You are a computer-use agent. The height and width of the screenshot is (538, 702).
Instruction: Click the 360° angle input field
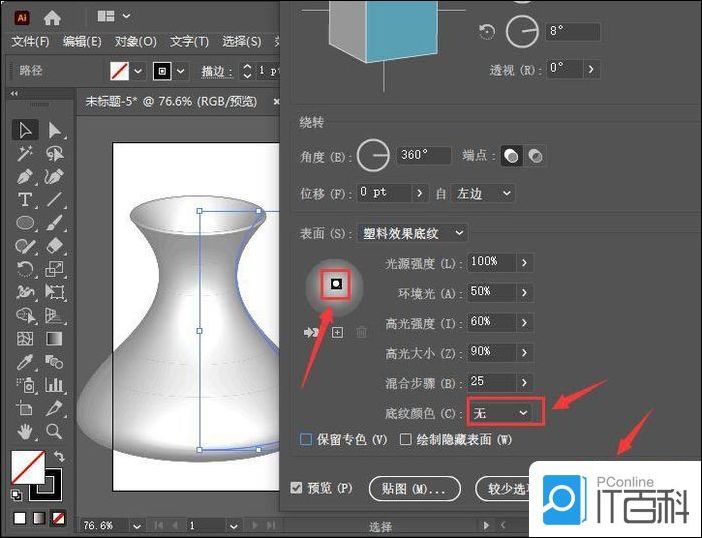pyautogui.click(x=424, y=155)
